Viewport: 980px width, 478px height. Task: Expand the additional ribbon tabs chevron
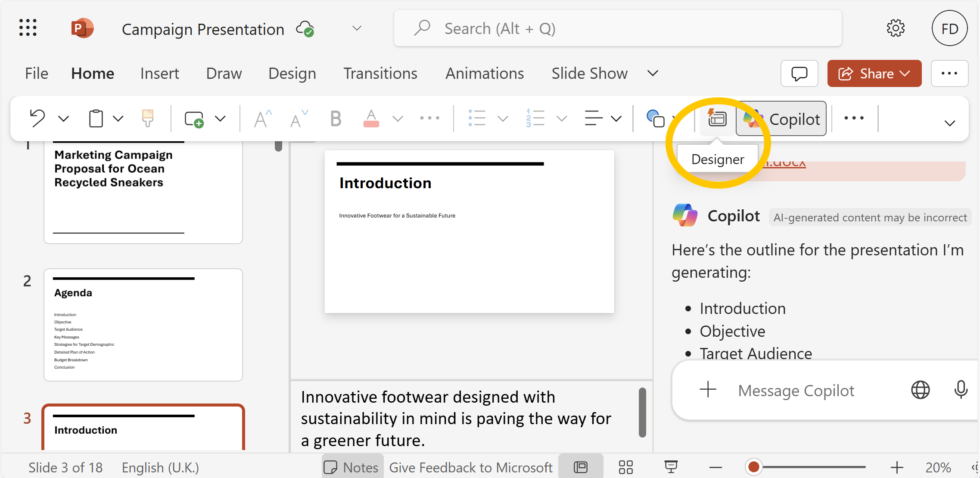tap(653, 73)
